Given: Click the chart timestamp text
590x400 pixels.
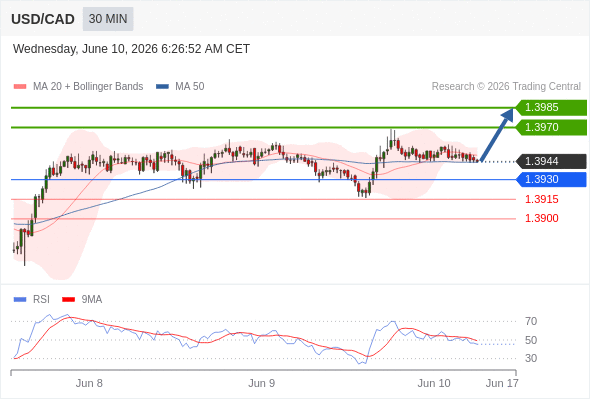Looking at the screenshot, I should pos(131,49).
